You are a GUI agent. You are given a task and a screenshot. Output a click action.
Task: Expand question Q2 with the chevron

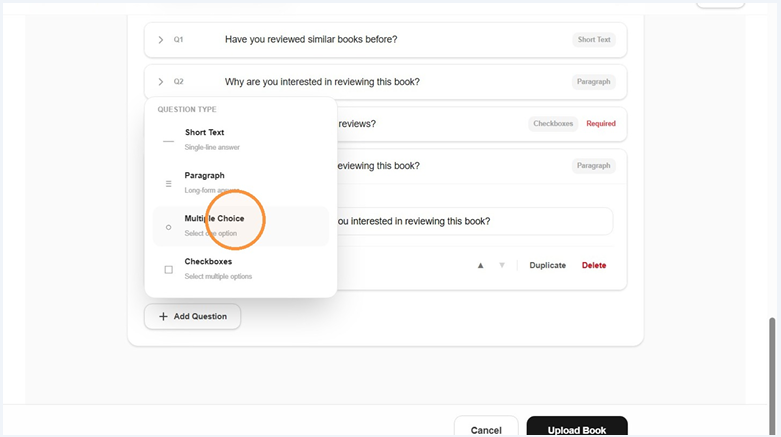[160, 81]
